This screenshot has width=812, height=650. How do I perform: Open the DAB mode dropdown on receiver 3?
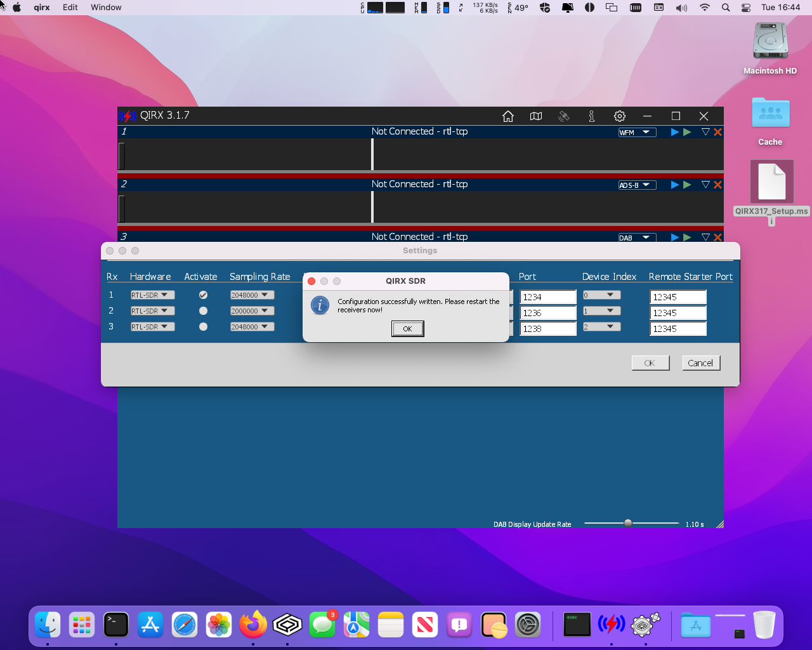(x=637, y=237)
